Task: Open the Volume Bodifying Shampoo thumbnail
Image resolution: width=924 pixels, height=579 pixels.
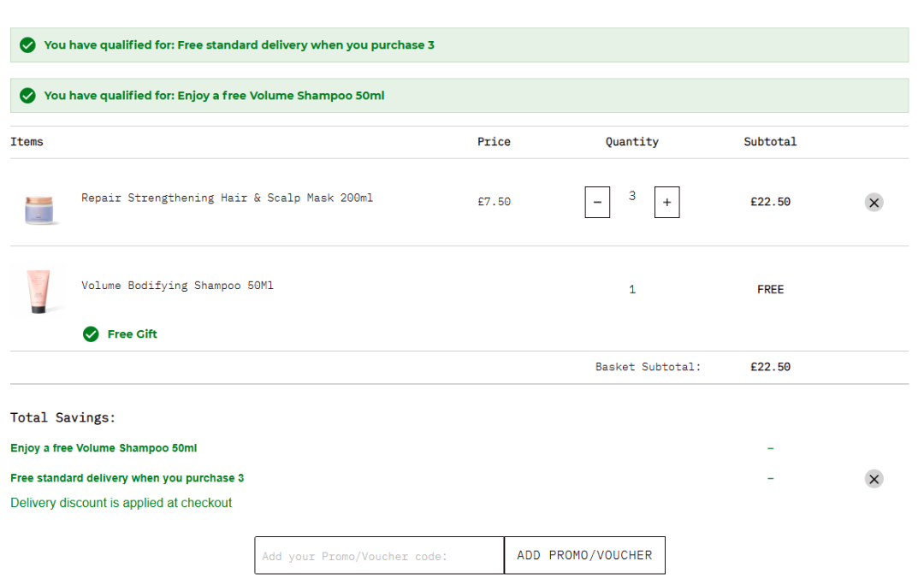Action: click(x=38, y=292)
